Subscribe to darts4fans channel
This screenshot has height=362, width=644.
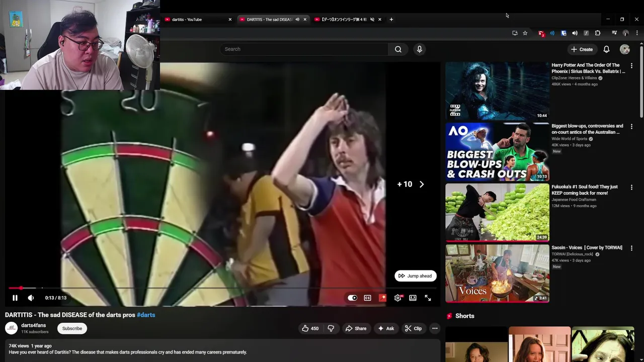(x=72, y=328)
